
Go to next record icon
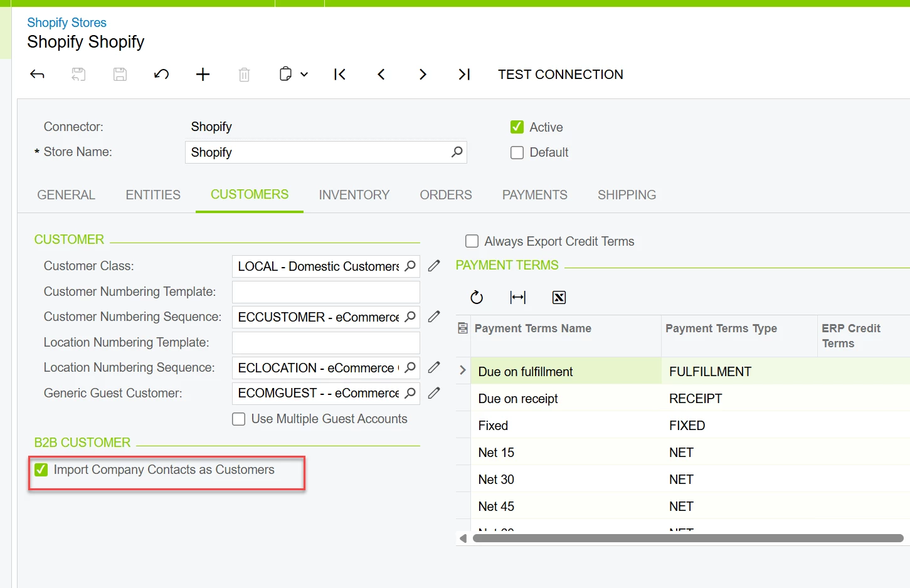pos(423,75)
